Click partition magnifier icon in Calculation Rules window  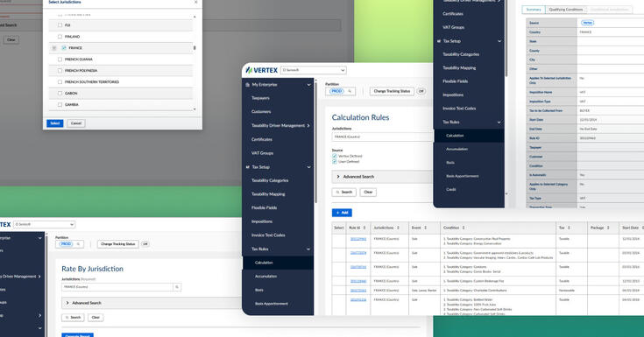tap(350, 91)
